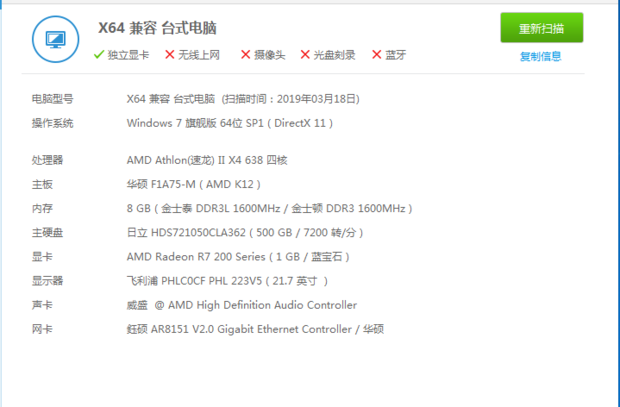The width and height of the screenshot is (620, 407).
Task: Click the red X beside 光盘刻录
Action: click(305, 55)
